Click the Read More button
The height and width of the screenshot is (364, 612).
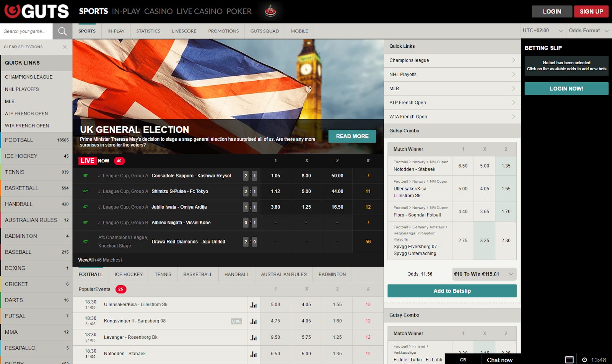(352, 136)
